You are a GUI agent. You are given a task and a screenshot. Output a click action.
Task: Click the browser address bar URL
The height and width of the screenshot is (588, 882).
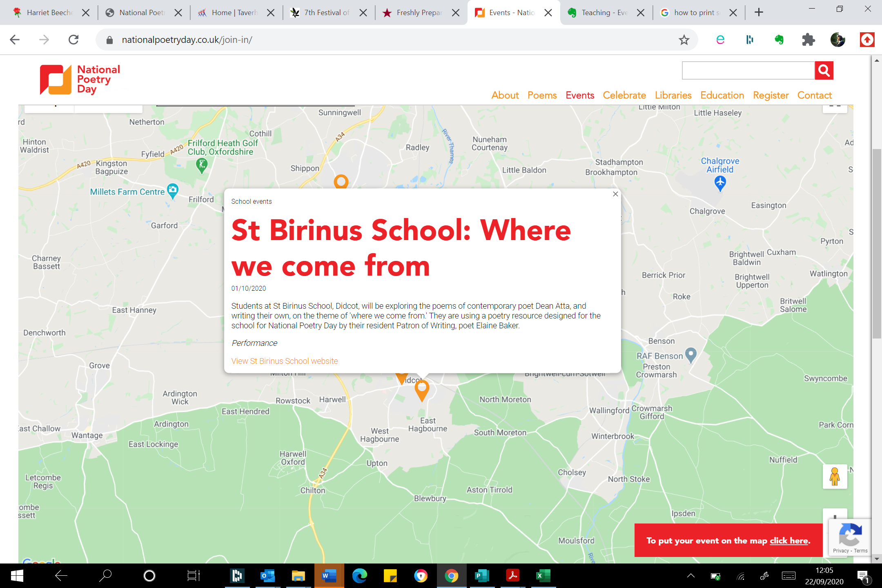coord(187,40)
